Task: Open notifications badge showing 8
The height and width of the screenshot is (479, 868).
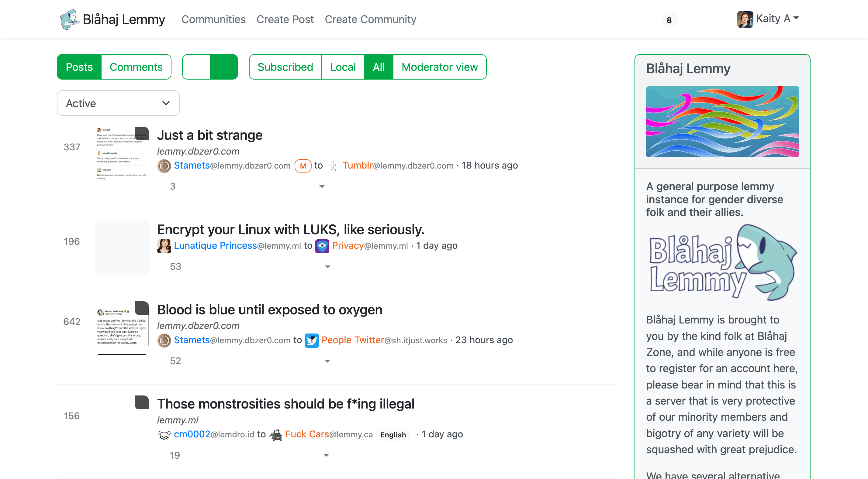Action: (669, 20)
